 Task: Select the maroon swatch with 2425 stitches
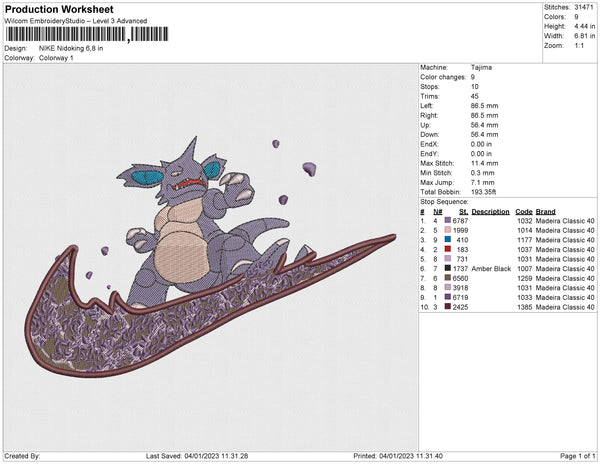coord(447,307)
